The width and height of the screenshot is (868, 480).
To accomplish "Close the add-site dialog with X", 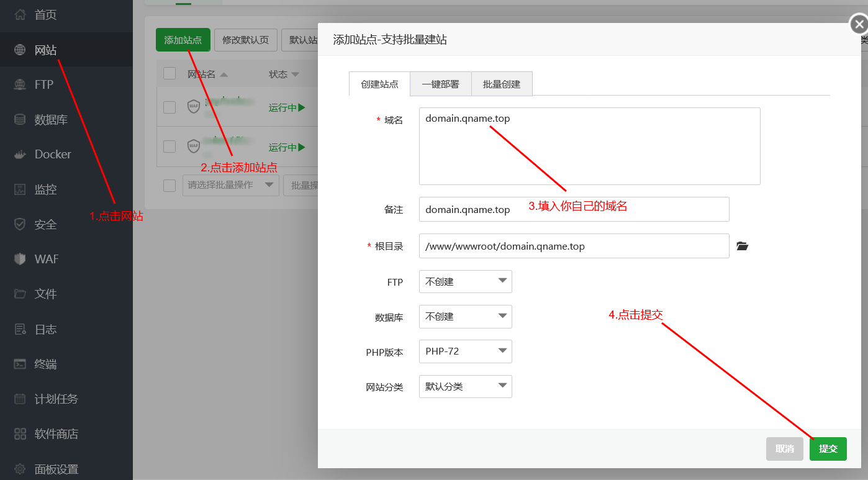I will click(x=859, y=25).
